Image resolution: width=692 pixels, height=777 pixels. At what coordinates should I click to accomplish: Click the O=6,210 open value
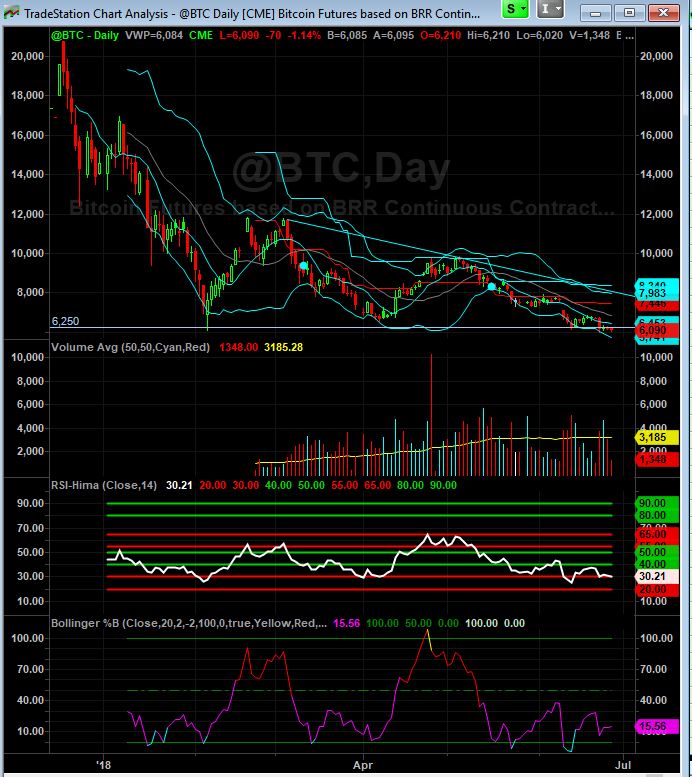[x=440, y=35]
